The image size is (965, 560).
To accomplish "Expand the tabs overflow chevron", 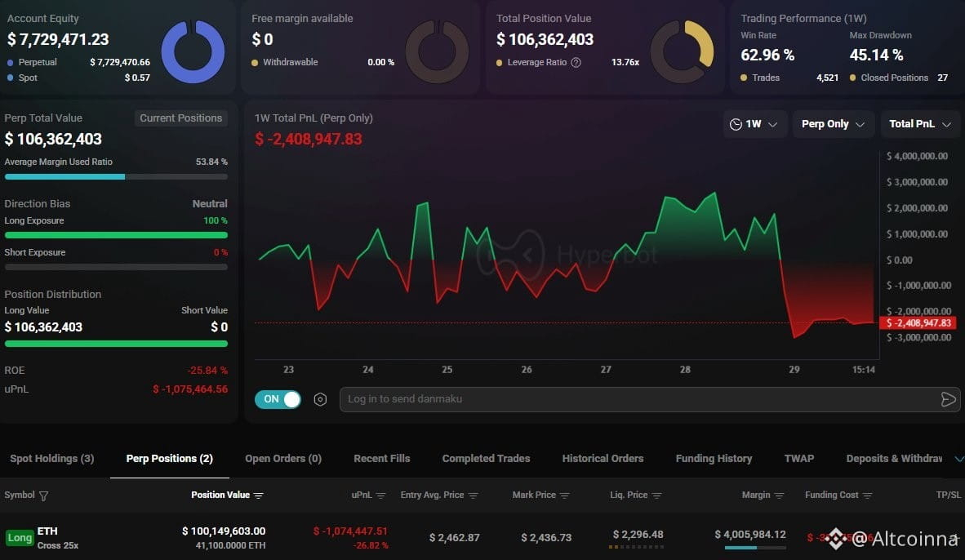I will [958, 459].
